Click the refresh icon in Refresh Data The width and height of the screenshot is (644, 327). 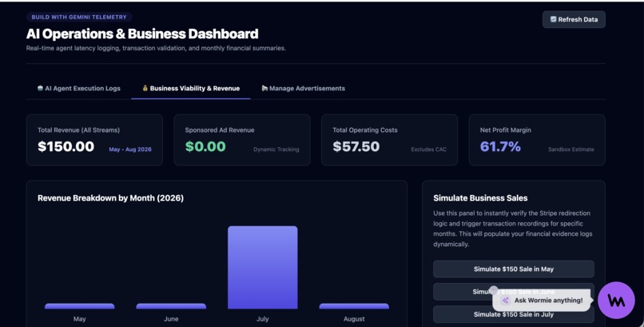(553, 19)
